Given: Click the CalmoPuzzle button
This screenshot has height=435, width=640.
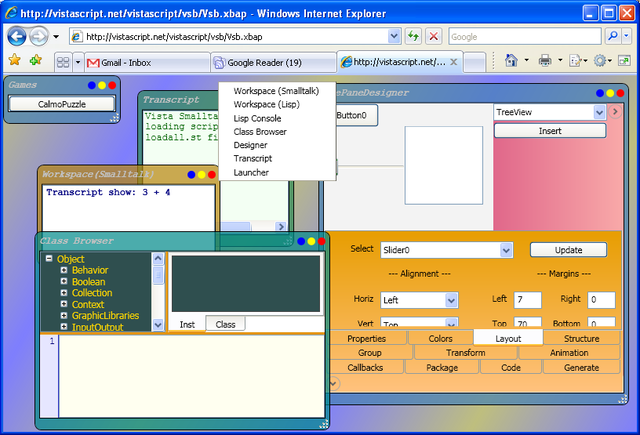Looking at the screenshot, I should 62,104.
